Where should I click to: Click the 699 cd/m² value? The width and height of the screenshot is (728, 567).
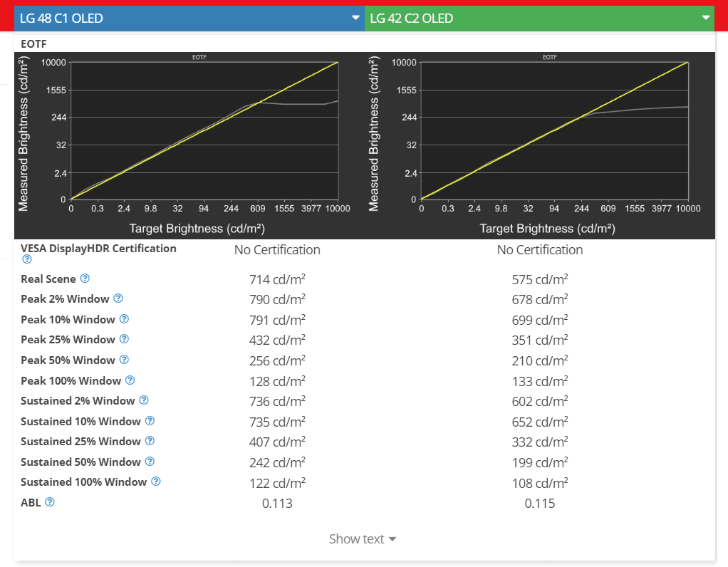point(540,320)
